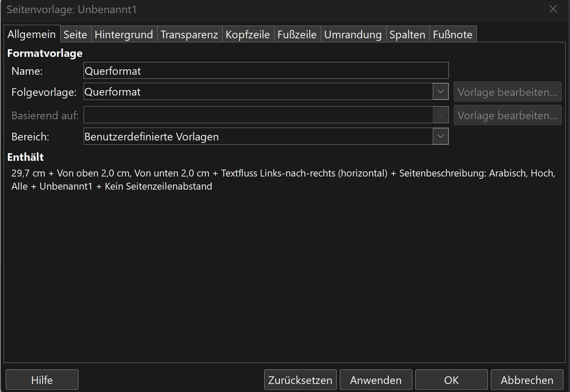Viewport: 570px width, 392px height.
Task: Switch to the Umrandung tab
Action: 353,34
